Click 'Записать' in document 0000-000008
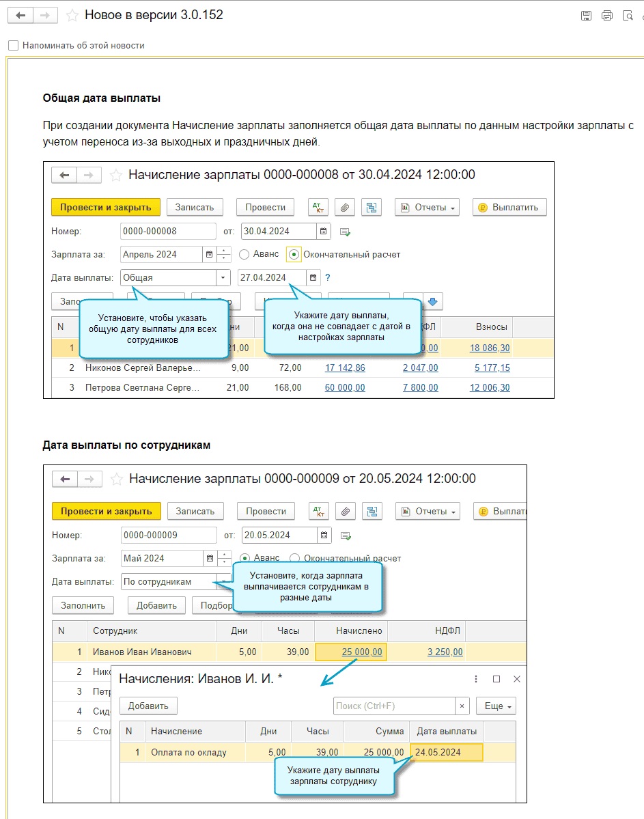Viewport: 644px width, 819px height. click(195, 208)
